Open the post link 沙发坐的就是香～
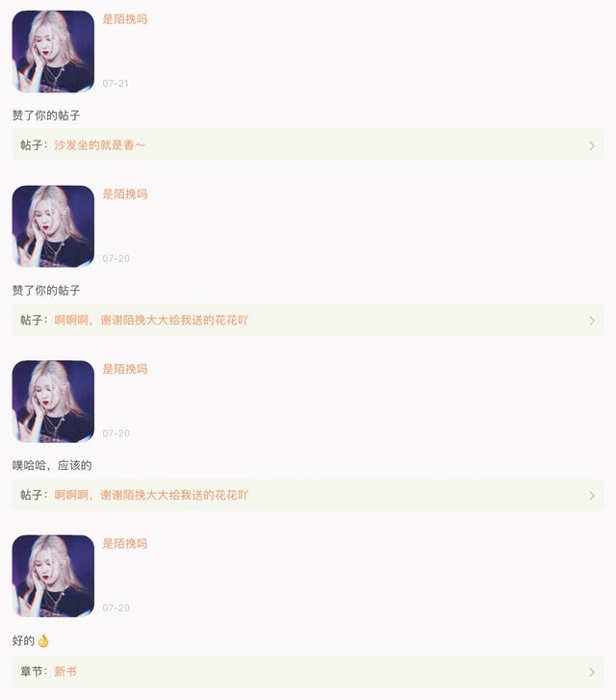Viewport: 616px width, 700px height. pos(99,145)
